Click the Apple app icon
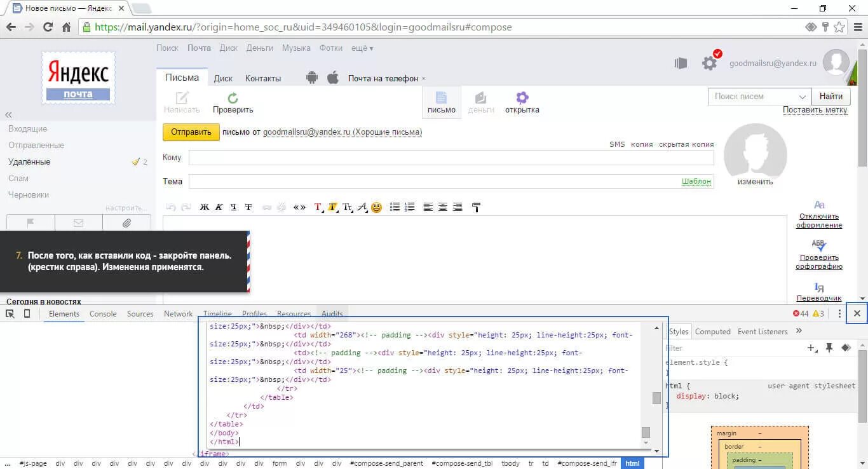The width and height of the screenshot is (868, 469). coord(333,78)
